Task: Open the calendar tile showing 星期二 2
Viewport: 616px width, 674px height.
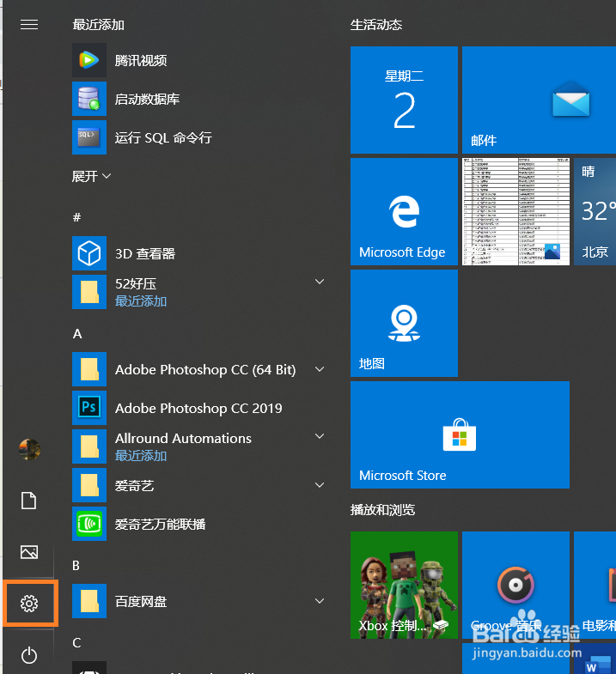Action: [404, 100]
